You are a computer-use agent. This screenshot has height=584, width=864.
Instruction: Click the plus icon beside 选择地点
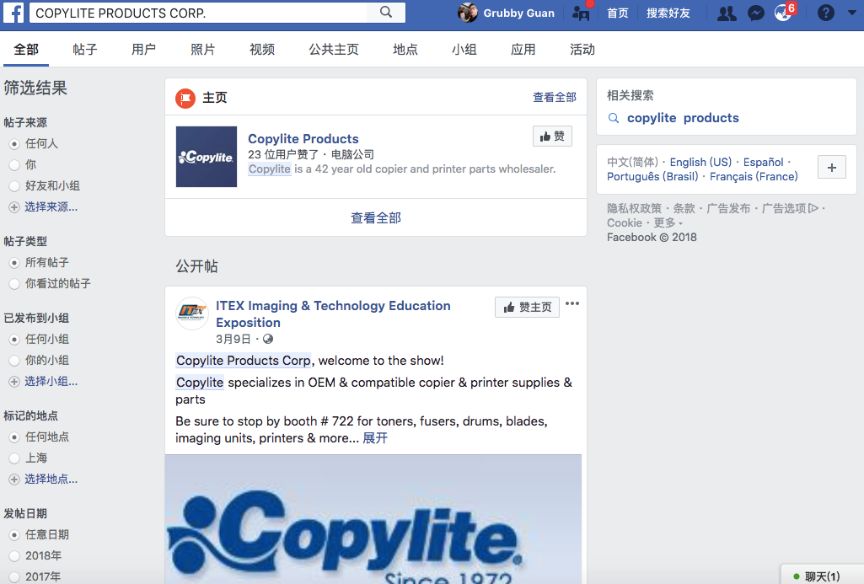click(x=14, y=479)
